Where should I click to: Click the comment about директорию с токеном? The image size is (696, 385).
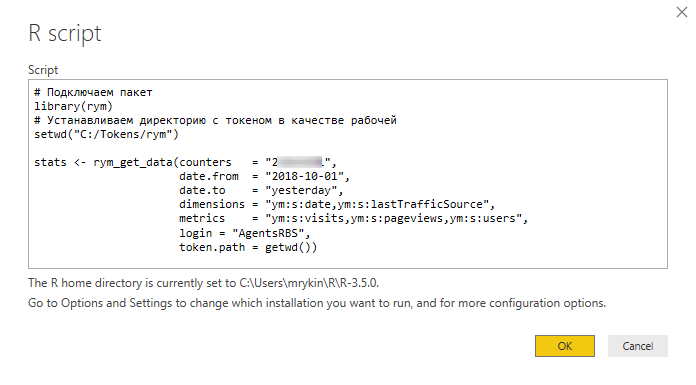(215, 120)
